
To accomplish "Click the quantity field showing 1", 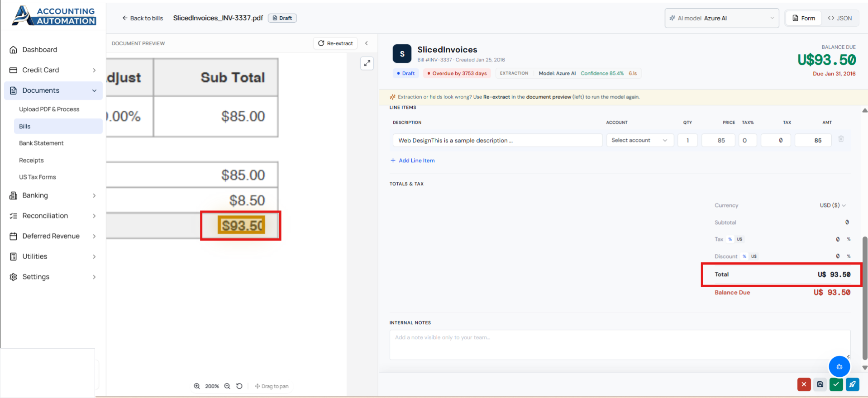I will pos(687,140).
